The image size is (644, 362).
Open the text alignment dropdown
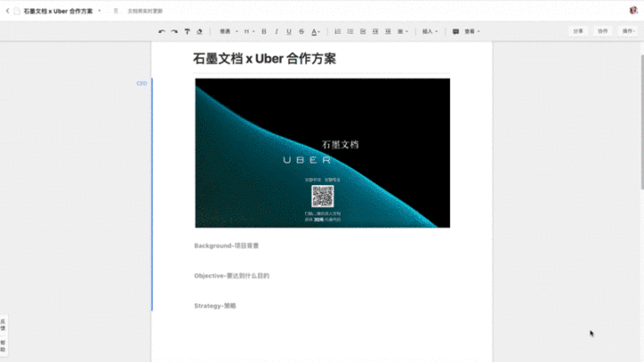point(402,31)
